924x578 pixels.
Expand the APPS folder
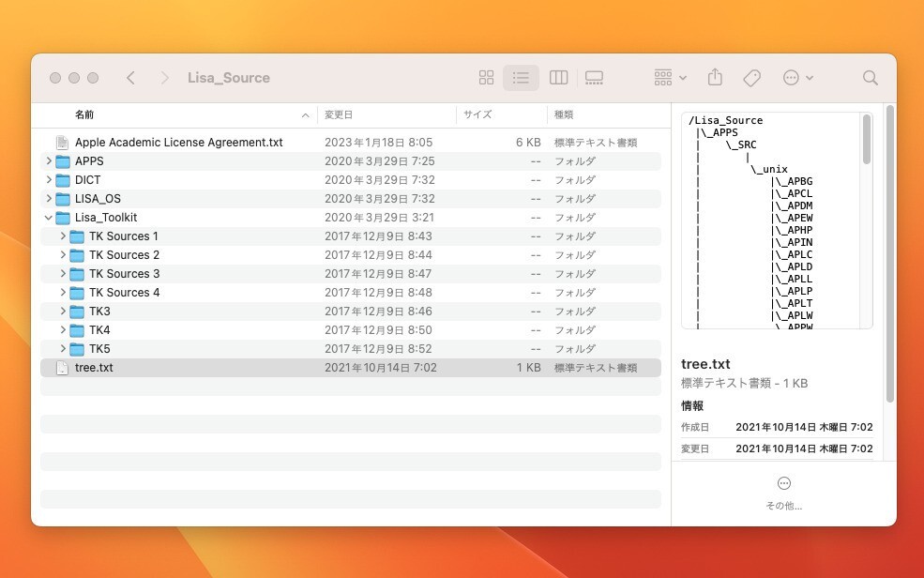click(x=49, y=160)
